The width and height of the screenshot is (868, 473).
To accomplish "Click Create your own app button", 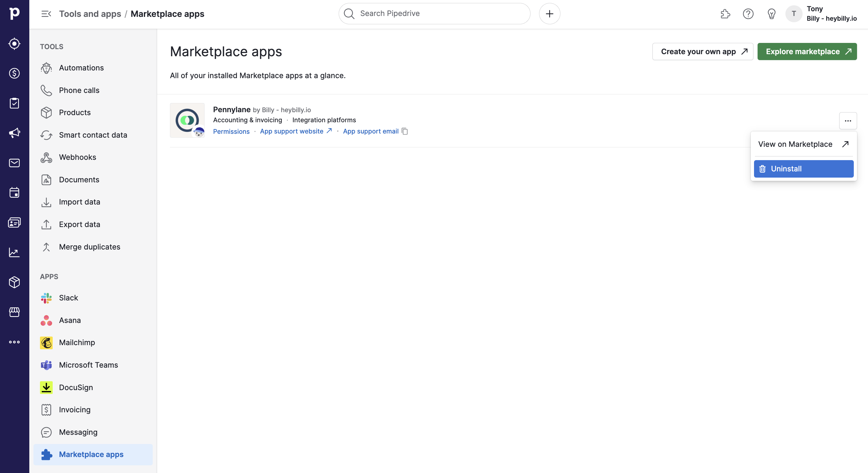I will pos(703,52).
